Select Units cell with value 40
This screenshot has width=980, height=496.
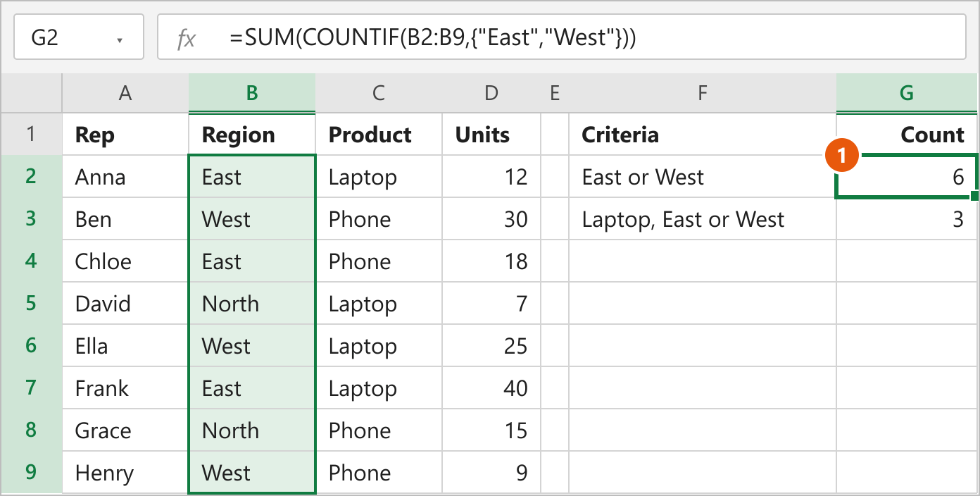pyautogui.click(x=491, y=387)
